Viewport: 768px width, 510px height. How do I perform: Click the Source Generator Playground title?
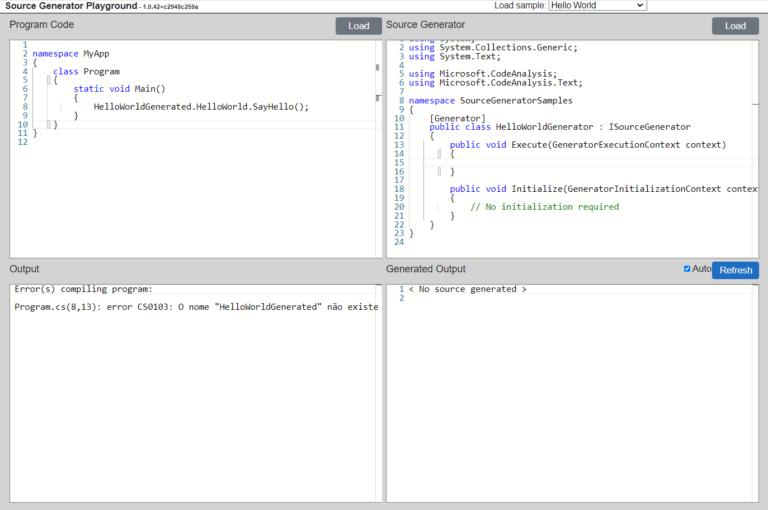[x=70, y=6]
